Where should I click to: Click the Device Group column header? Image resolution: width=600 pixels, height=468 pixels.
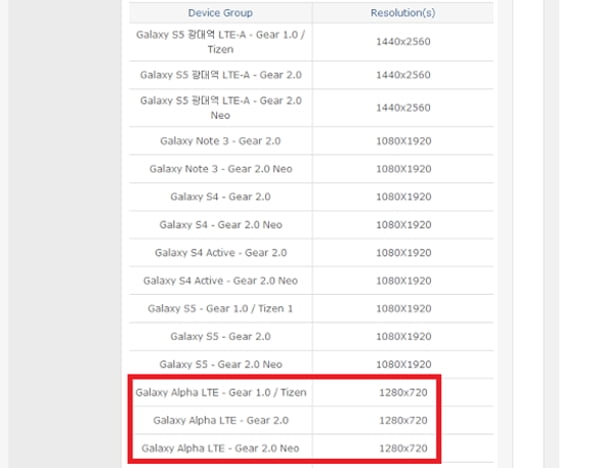[x=220, y=13]
